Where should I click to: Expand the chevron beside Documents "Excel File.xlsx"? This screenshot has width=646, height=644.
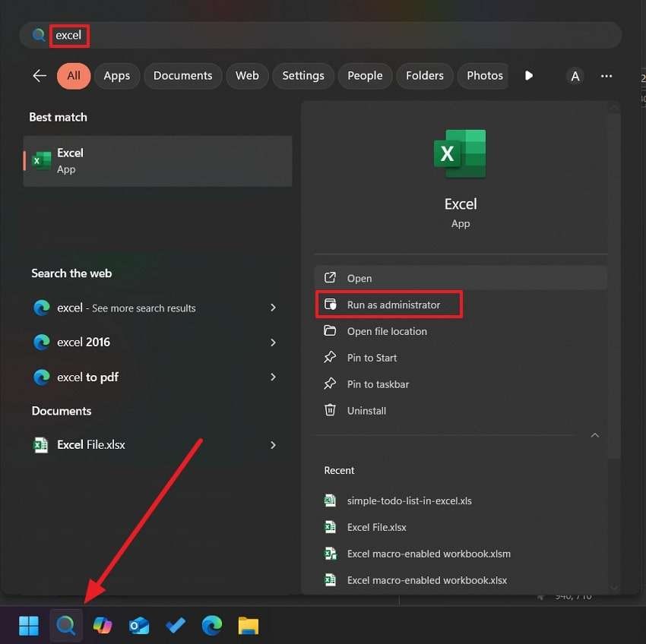tap(273, 445)
